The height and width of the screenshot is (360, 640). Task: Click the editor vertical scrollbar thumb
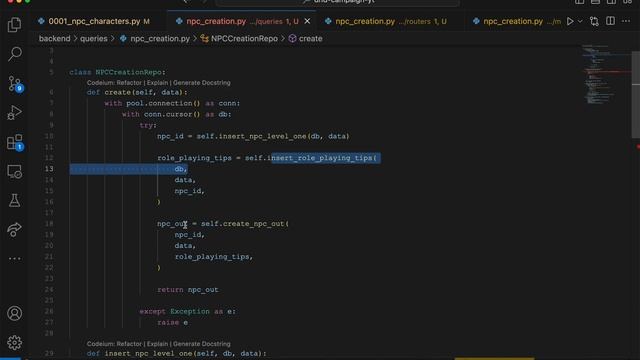(x=636, y=94)
